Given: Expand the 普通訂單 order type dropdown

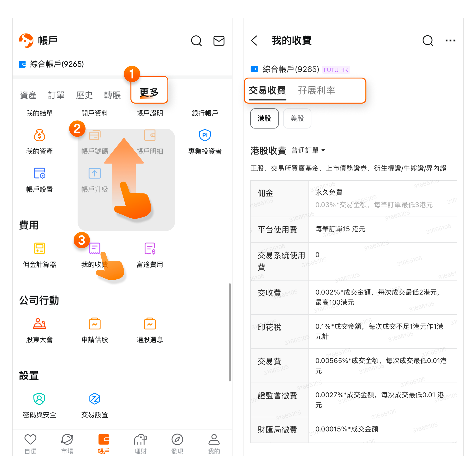Looking at the screenshot, I should coord(308,150).
